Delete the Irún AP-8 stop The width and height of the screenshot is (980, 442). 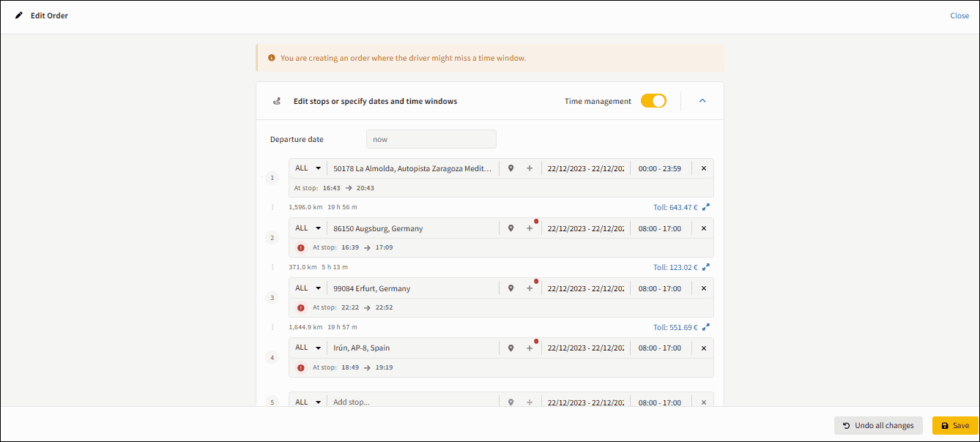tap(704, 348)
